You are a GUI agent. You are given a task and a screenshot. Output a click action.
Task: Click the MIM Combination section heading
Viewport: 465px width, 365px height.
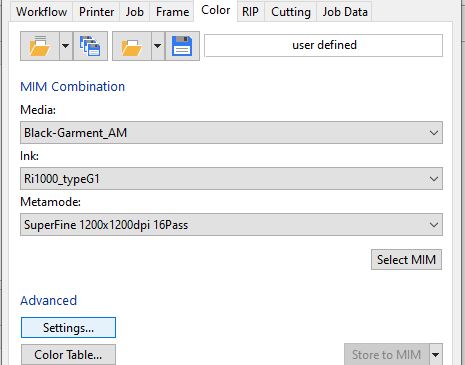point(73,87)
